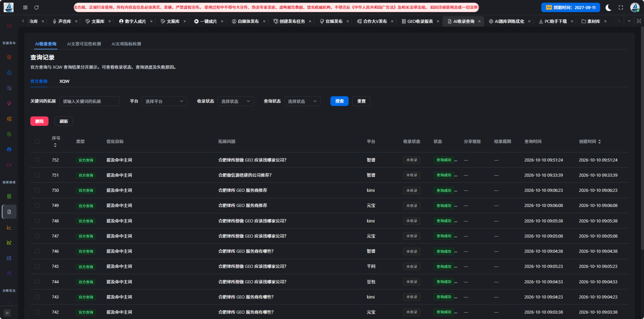Close the GEO收录报表 tab
The height and width of the screenshot is (319, 644).
pyautogui.click(x=438, y=21)
